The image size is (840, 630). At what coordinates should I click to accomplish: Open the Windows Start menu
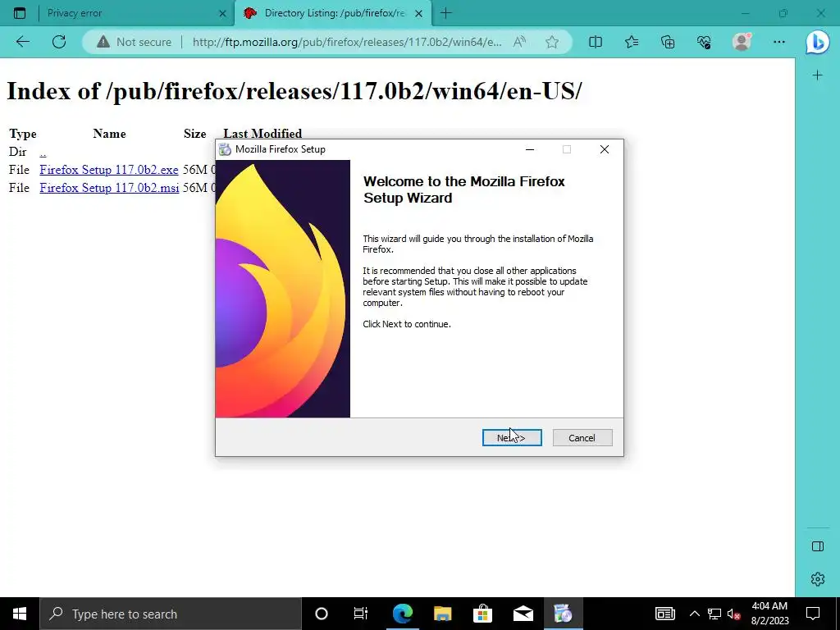tap(20, 614)
